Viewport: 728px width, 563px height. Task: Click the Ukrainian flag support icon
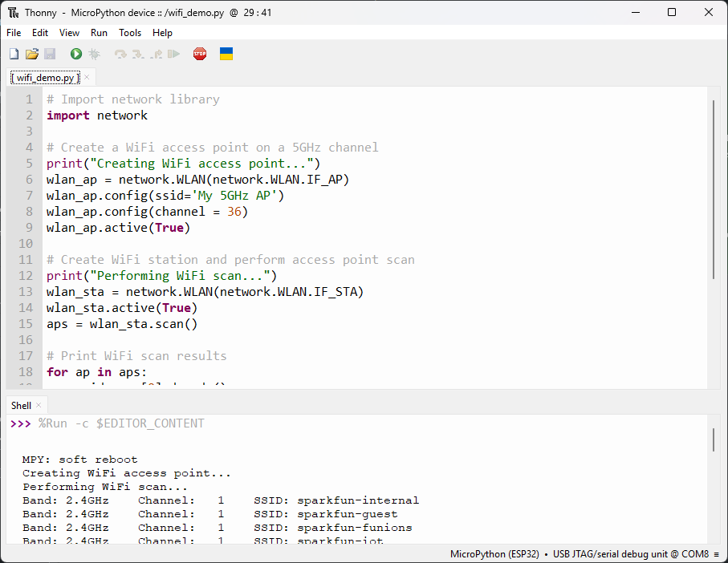226,53
